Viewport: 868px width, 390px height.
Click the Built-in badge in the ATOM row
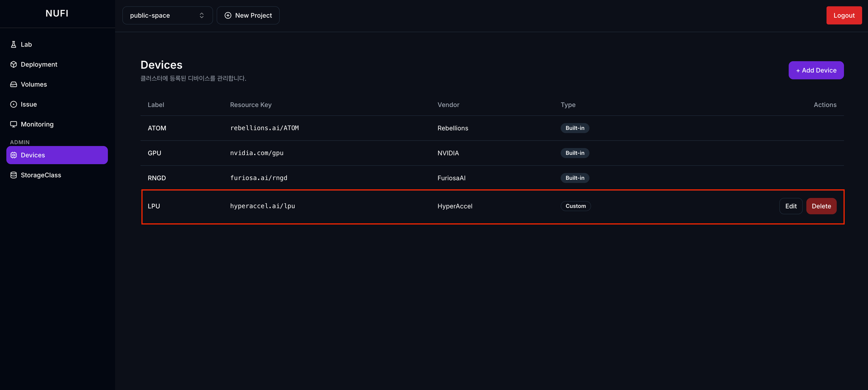575,128
